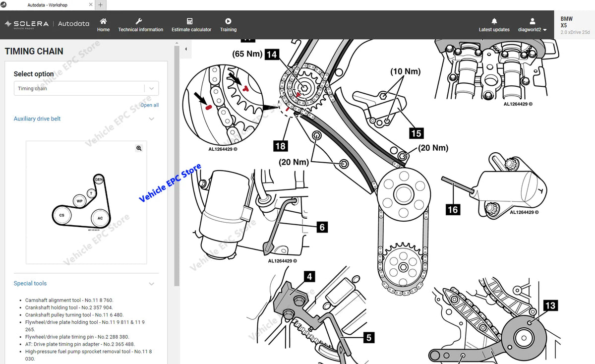Click the Open all link

[149, 105]
